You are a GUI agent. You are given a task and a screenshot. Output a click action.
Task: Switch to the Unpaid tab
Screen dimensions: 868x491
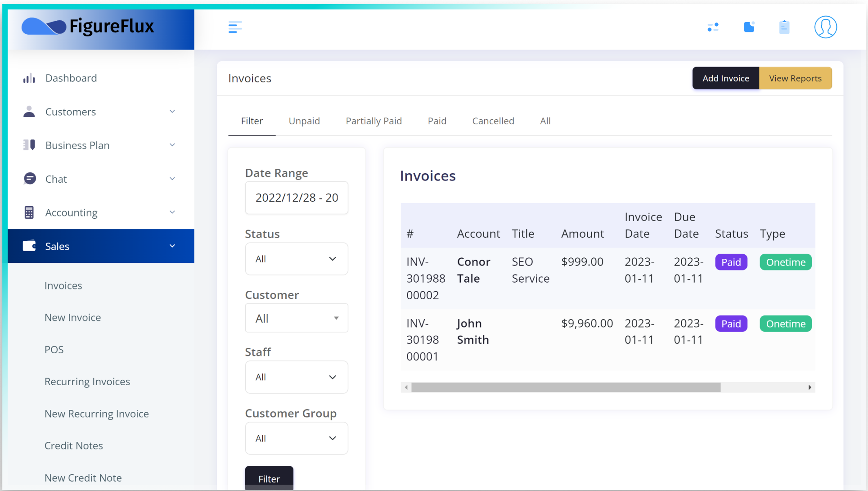[304, 121]
